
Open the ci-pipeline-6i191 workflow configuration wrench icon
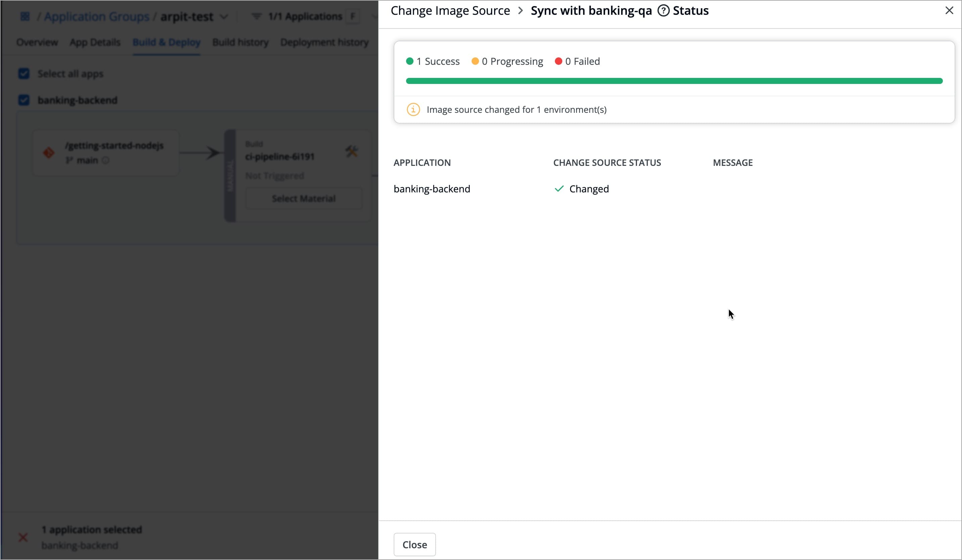click(352, 151)
